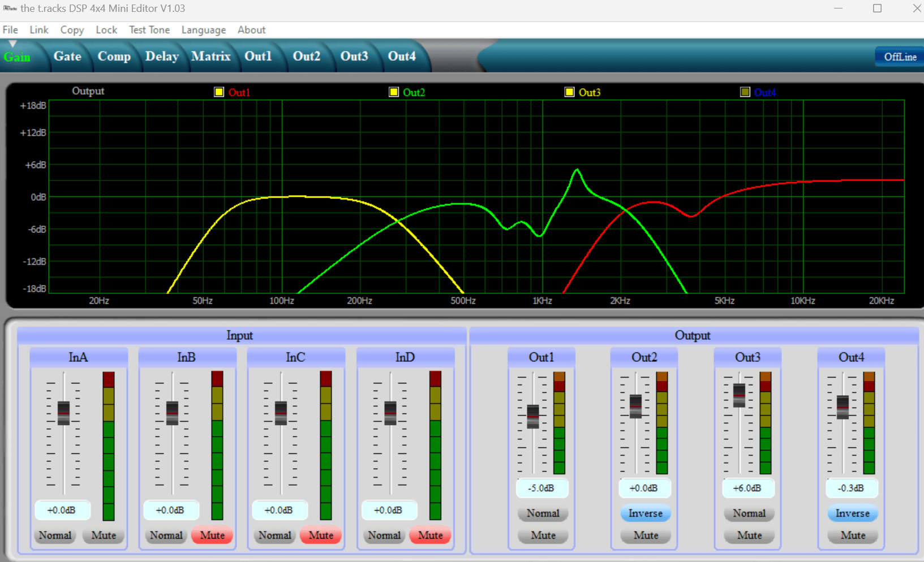Toggle the Out2 curve checkbox
The height and width of the screenshot is (562, 924).
(x=394, y=92)
